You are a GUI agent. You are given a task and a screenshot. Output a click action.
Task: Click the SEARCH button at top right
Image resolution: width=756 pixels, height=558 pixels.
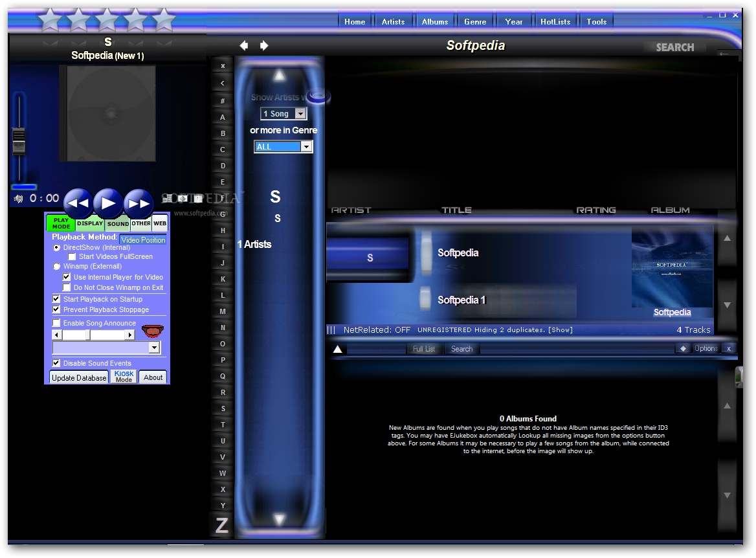[674, 47]
